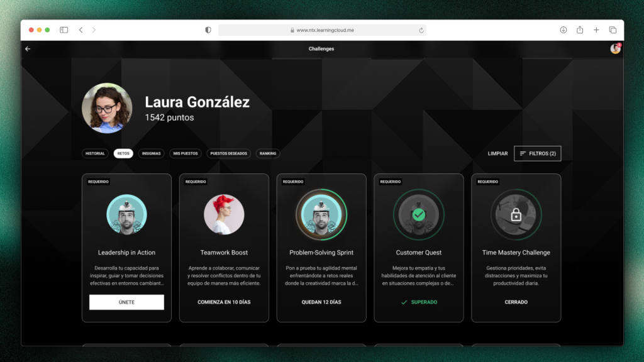Open the Safari tab overview icon
Screen dimensions: 644x362
pos(613,30)
